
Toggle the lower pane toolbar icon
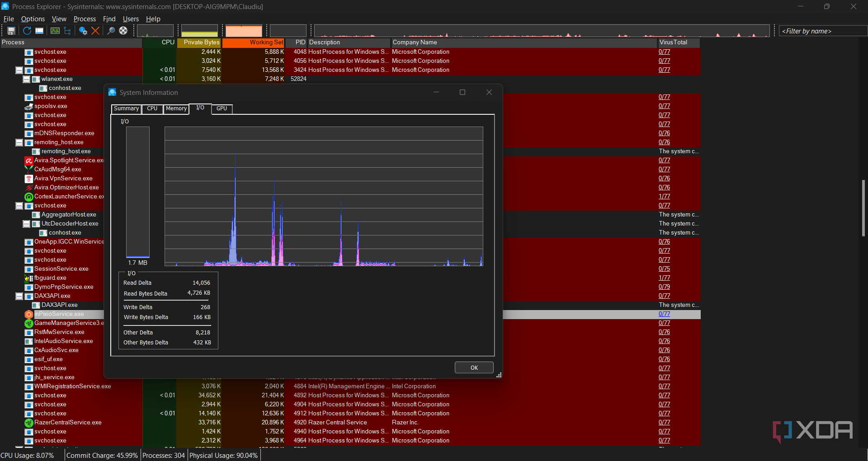click(39, 31)
